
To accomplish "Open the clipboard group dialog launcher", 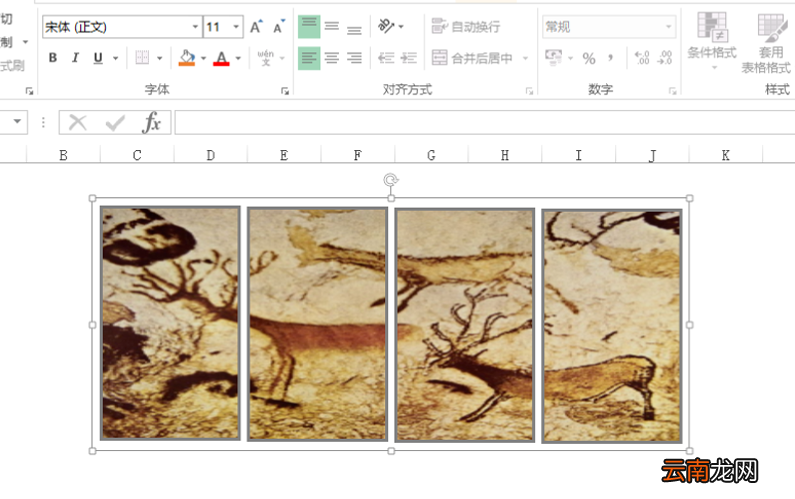I will (29, 91).
